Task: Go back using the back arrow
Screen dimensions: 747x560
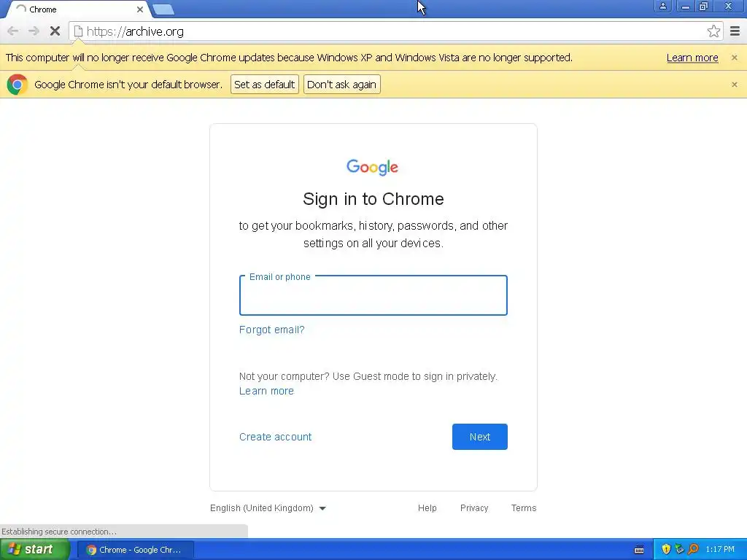Action: coord(13,31)
